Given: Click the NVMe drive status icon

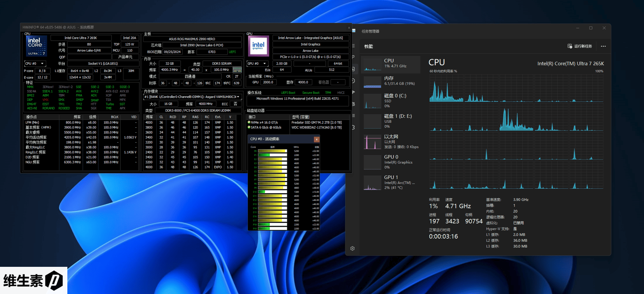Looking at the screenshot, I should point(249,122).
